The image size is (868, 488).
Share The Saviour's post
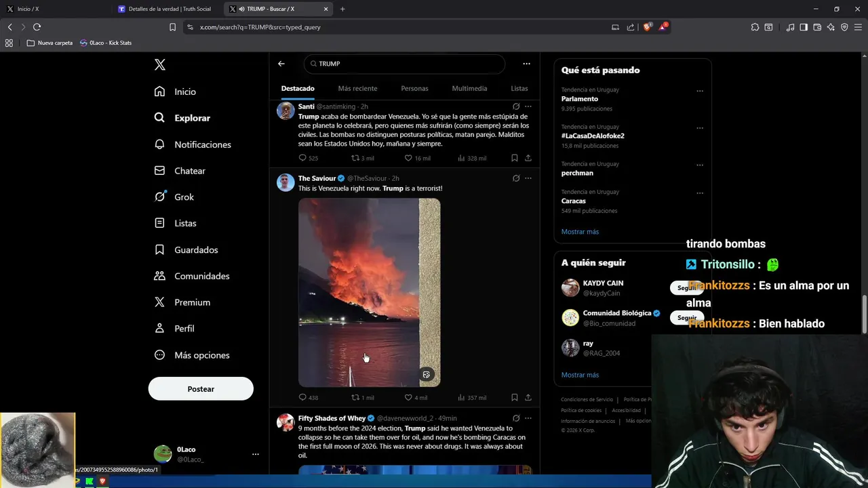pos(528,398)
